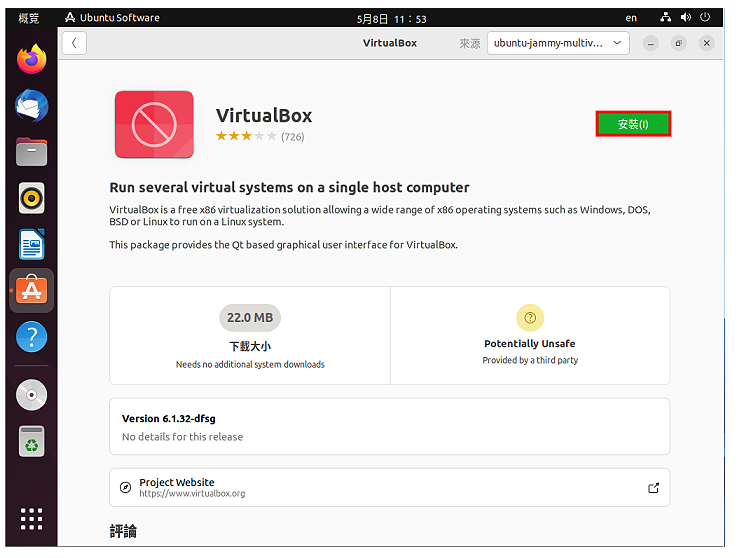
Task: Open the disc drive icon in dock
Action: pos(31,395)
